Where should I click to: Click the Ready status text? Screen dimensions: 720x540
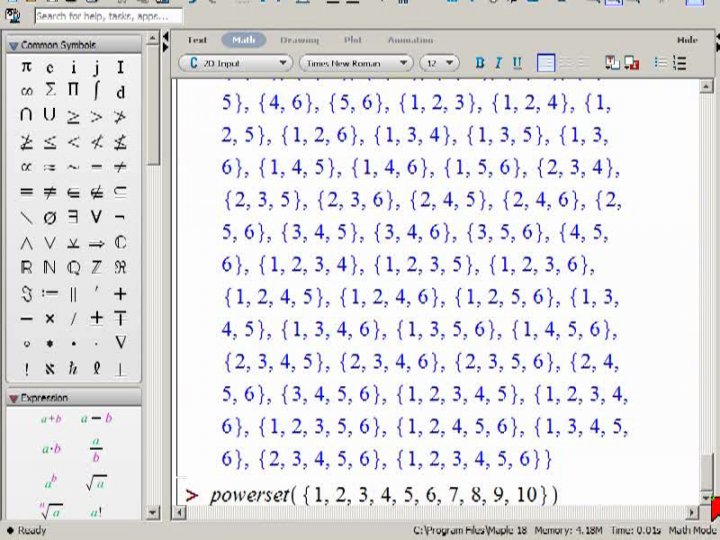pyautogui.click(x=32, y=530)
